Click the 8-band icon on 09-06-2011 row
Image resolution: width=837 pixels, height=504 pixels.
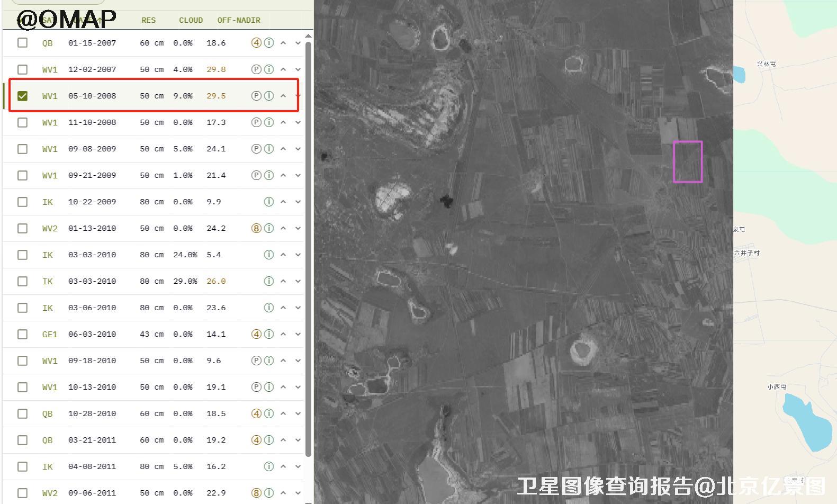(256, 493)
